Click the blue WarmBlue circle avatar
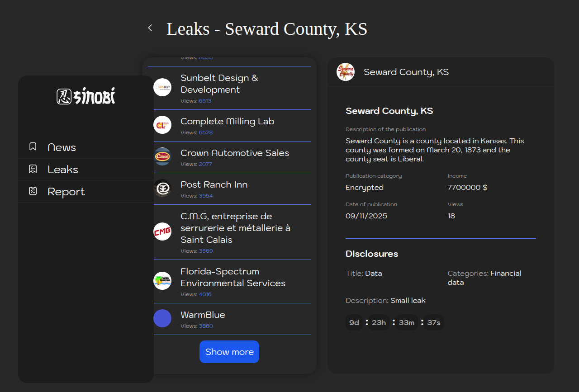 [162, 318]
